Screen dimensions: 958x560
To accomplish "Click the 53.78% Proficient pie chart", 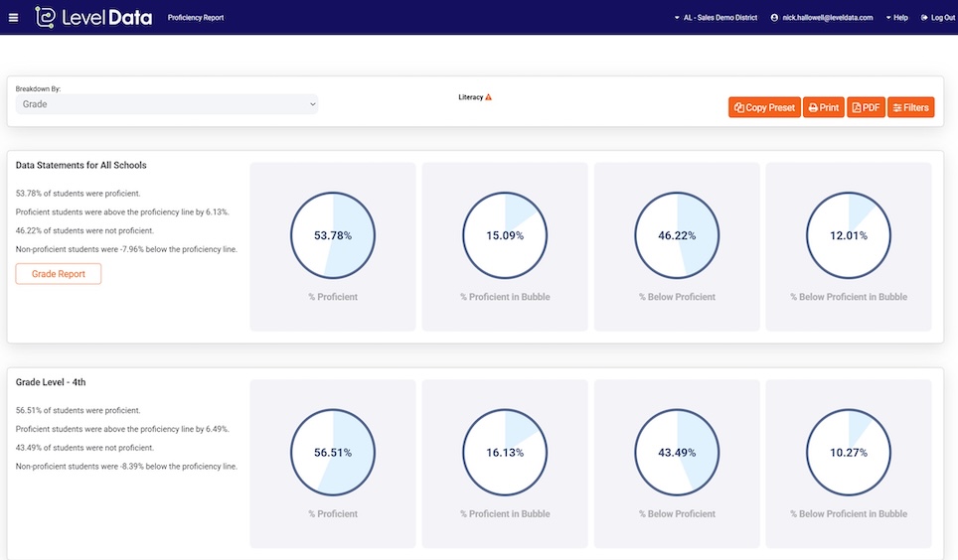I will click(x=333, y=235).
